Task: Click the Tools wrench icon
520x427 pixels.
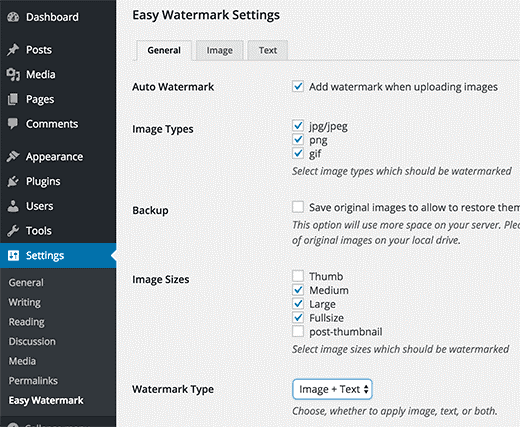Action: 13,231
